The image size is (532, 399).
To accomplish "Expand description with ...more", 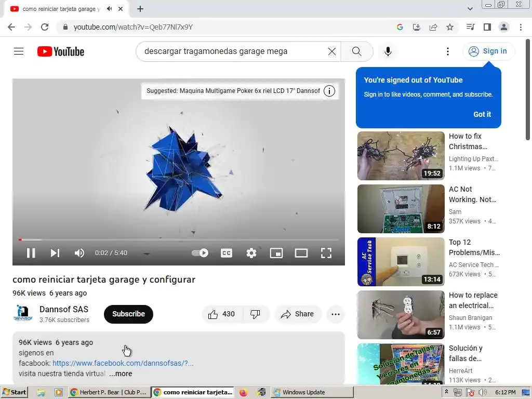I will [x=121, y=374].
